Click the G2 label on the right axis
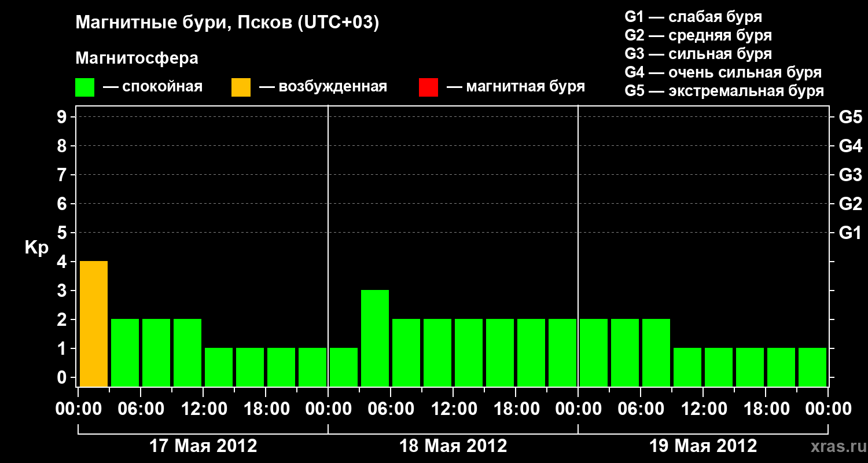 [850, 204]
